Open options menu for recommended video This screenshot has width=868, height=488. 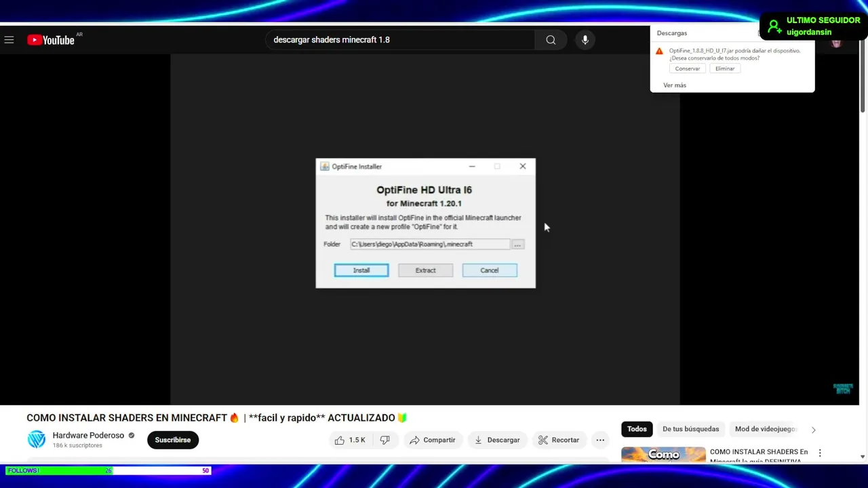(x=820, y=453)
